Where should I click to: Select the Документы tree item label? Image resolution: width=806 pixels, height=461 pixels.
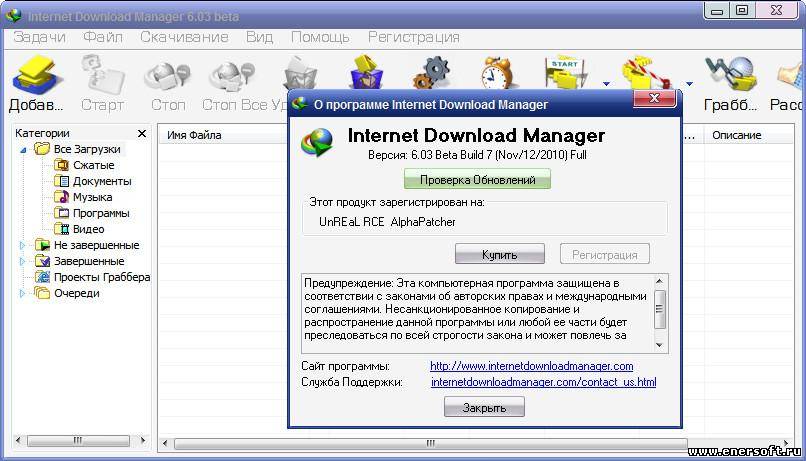pos(102,181)
